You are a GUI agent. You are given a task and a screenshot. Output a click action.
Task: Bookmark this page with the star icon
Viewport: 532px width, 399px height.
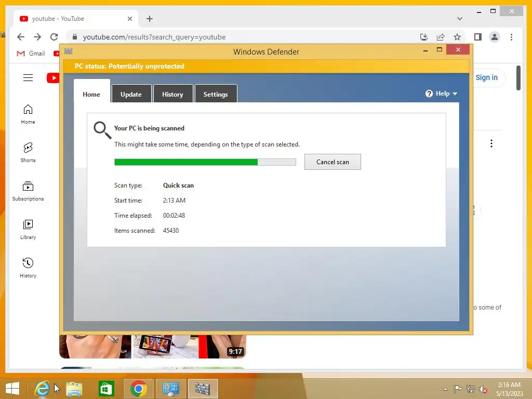(x=457, y=37)
